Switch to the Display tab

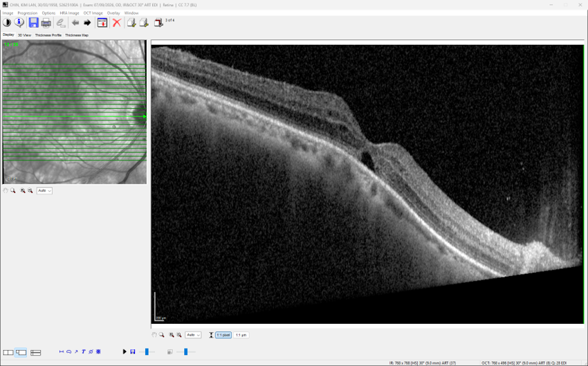click(x=8, y=35)
